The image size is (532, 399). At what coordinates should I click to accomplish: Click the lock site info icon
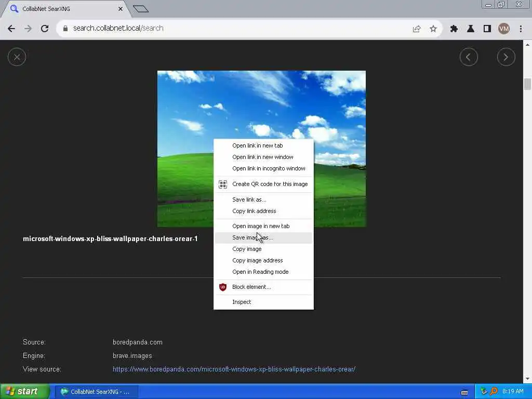(x=65, y=29)
